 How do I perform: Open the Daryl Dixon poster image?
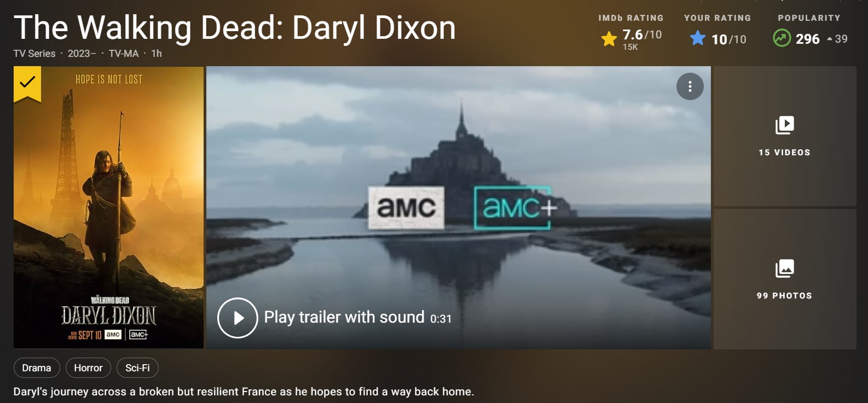(x=108, y=208)
